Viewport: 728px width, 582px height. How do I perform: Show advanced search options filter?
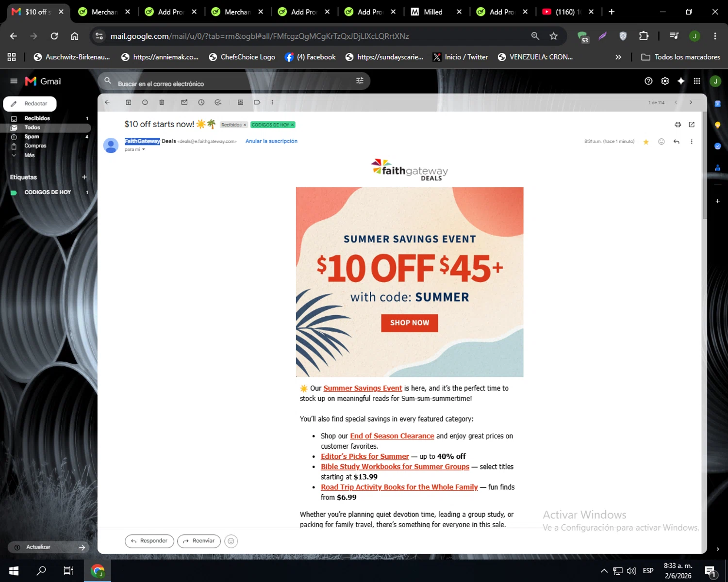(x=360, y=81)
